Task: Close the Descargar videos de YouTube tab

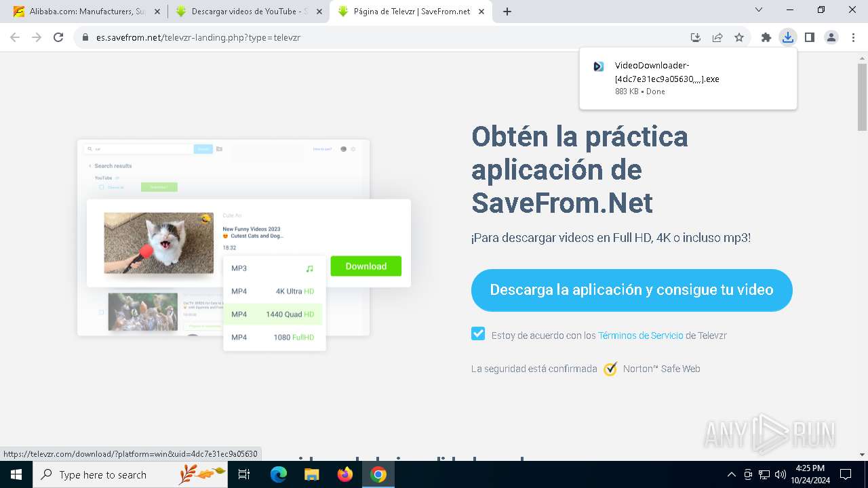Action: click(x=319, y=12)
